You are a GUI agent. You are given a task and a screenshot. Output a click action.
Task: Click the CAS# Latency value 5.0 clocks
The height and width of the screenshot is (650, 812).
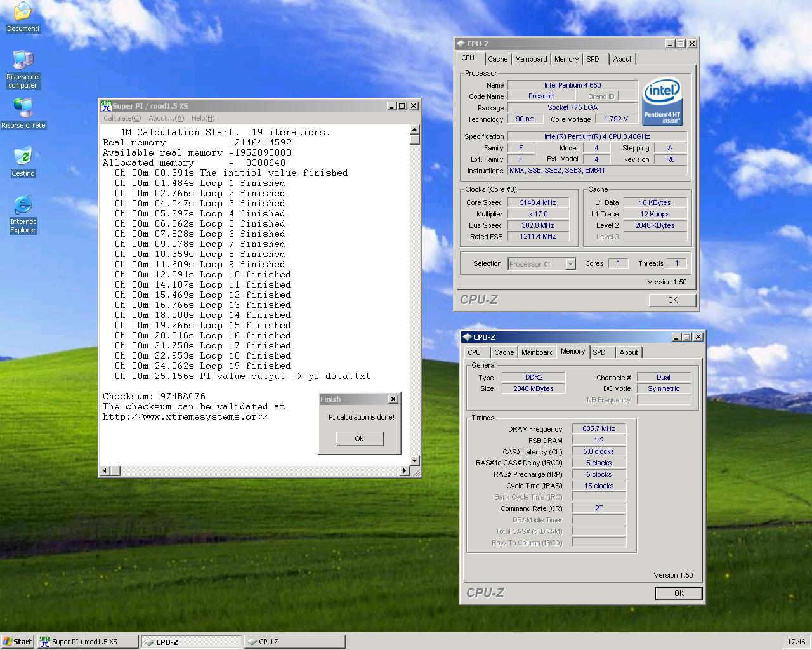(x=599, y=451)
